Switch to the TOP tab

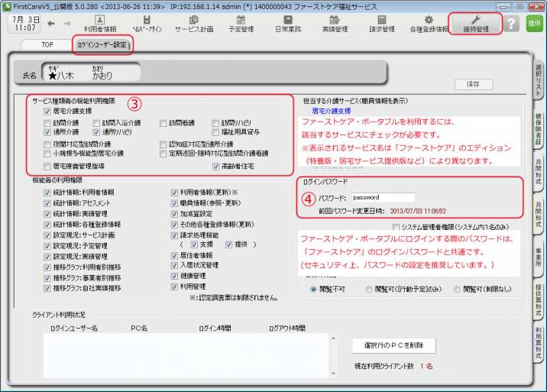click(47, 45)
